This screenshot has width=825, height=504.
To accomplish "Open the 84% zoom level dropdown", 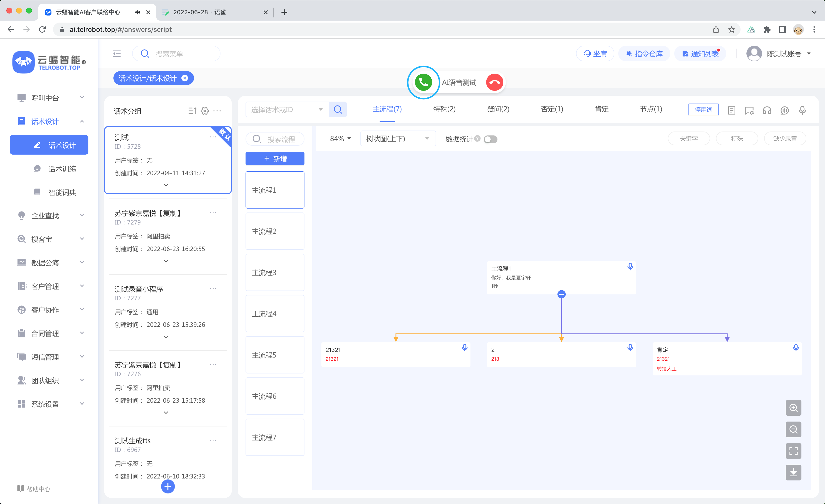I will [x=340, y=139].
